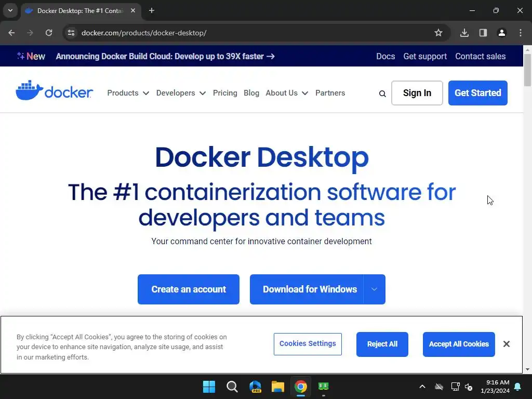
Task: Open Windows Start menu
Action: click(x=209, y=387)
